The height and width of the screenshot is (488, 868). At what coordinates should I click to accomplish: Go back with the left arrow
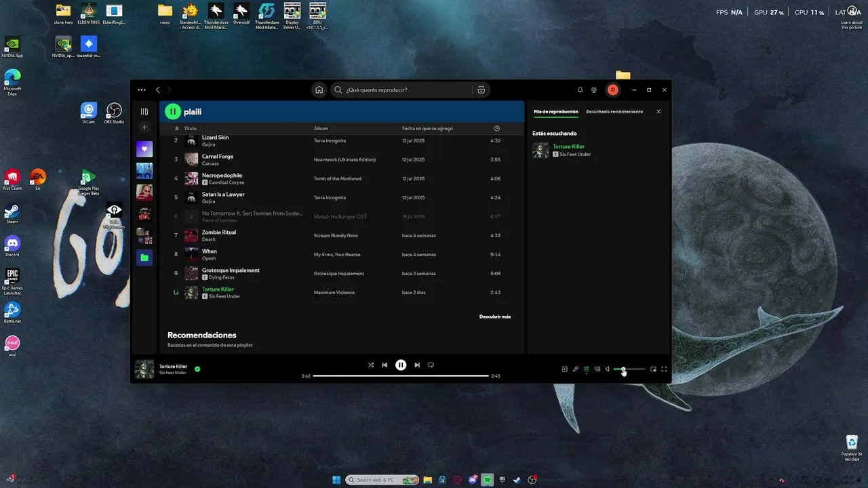[x=158, y=89]
